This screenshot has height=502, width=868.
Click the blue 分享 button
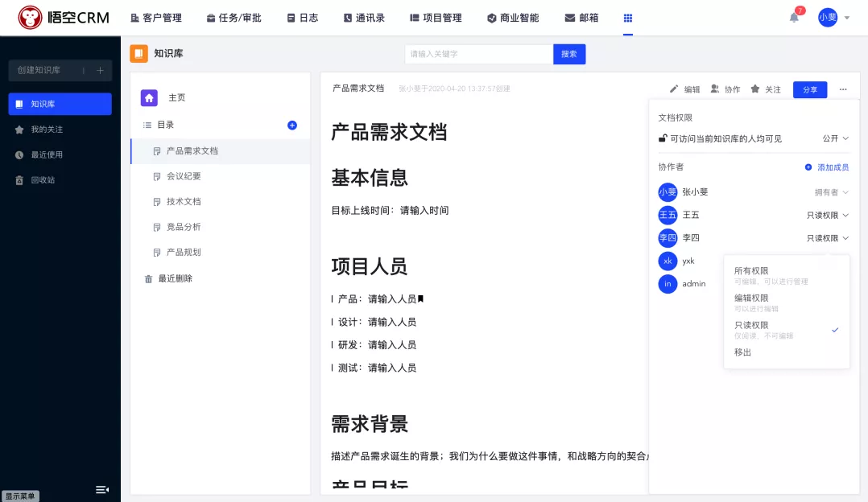(x=810, y=89)
